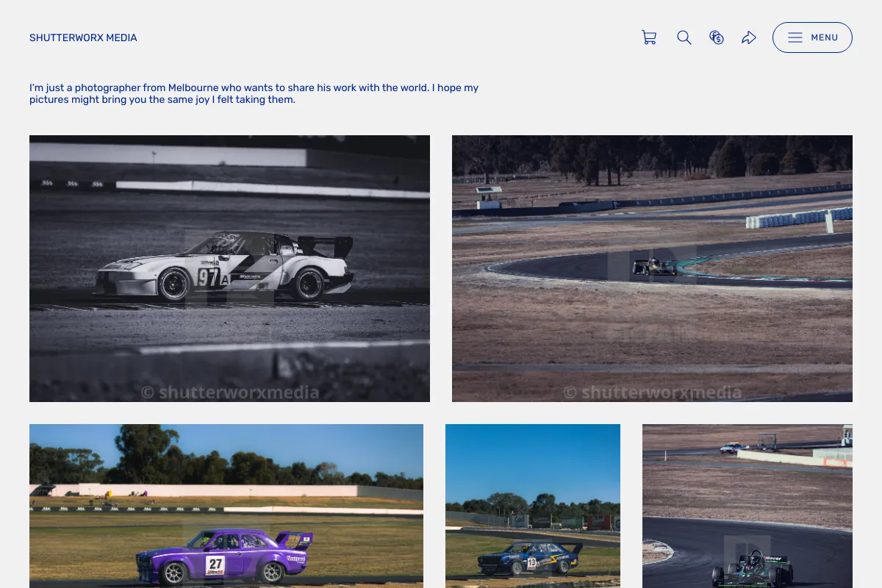Viewport: 882px width, 588px height.
Task: Click the shutterworxmedia watermark on the 97A photo
Action: [230, 392]
